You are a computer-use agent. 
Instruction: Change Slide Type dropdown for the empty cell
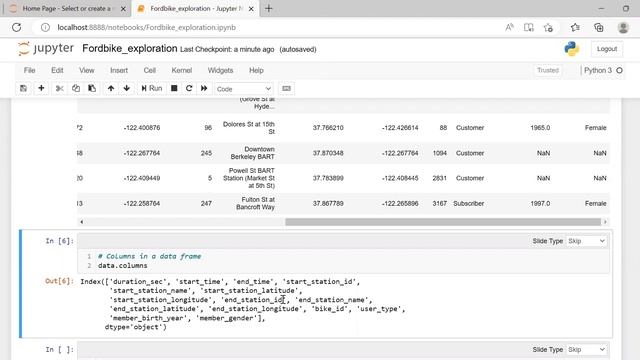586,350
